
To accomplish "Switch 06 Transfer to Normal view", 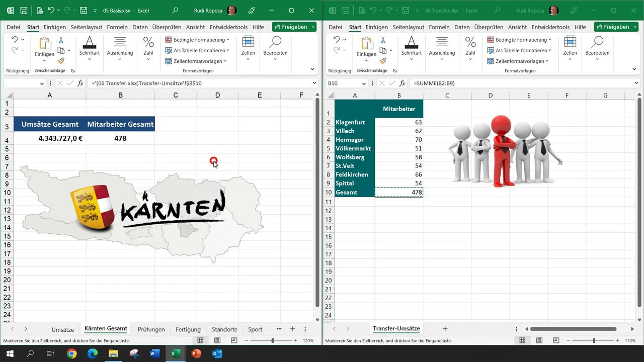I will (x=522, y=340).
